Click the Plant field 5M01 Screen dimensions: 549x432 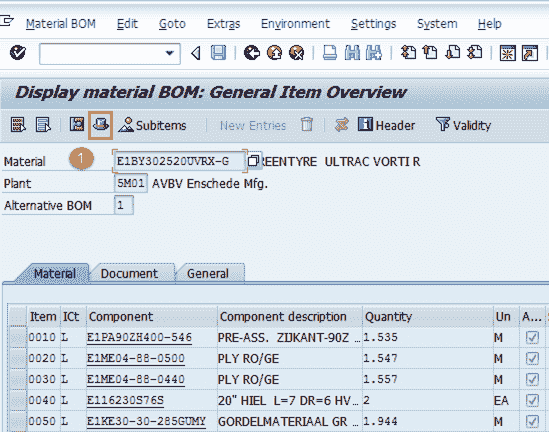coord(131,183)
